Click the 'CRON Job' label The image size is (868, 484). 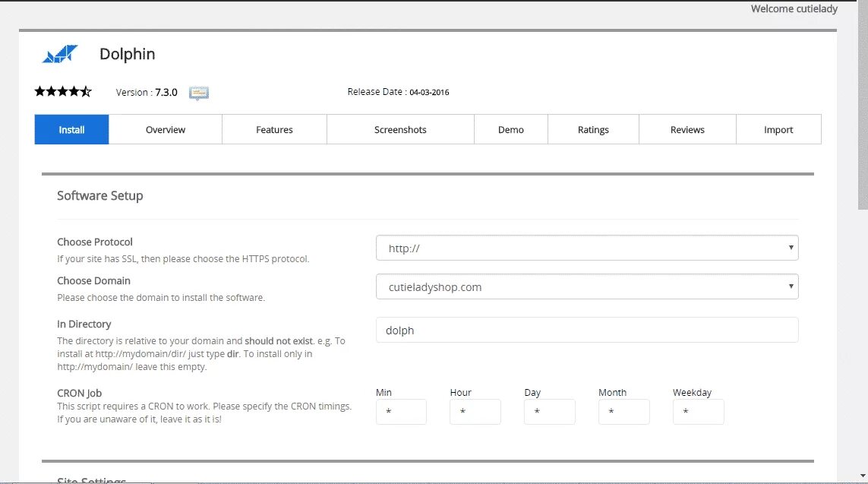pos(79,393)
